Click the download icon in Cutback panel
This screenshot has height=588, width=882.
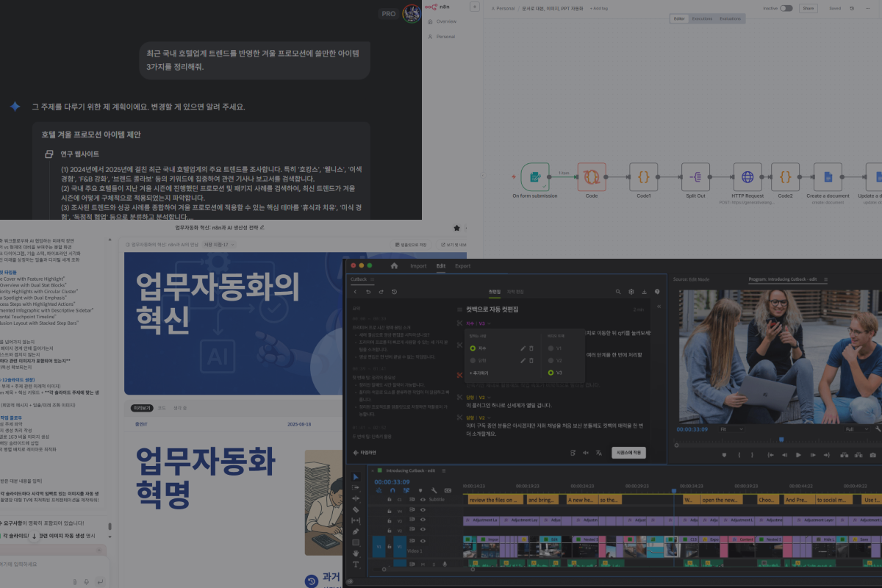pos(645,292)
